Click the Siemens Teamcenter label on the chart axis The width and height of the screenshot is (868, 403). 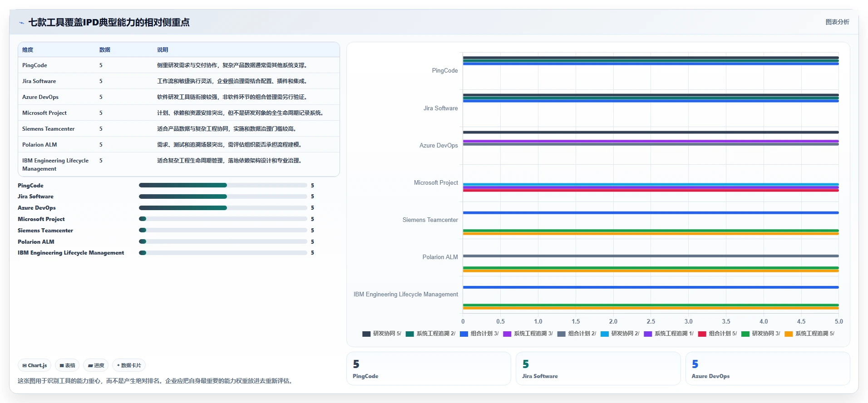coord(430,220)
